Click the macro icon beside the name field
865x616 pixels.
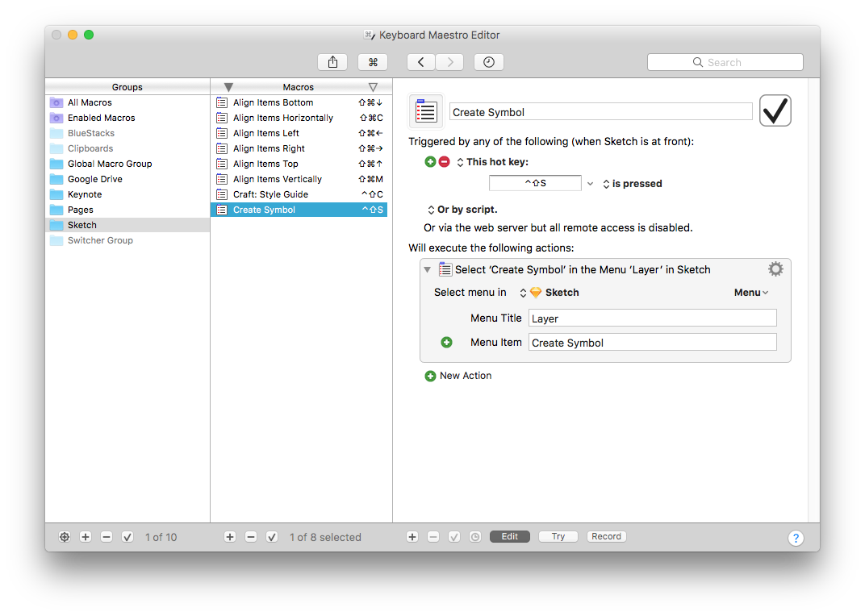click(426, 111)
